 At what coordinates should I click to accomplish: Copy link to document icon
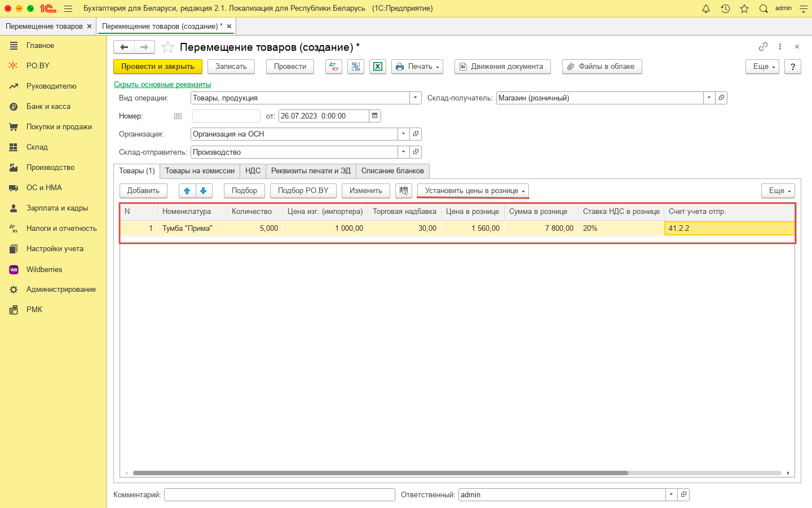[763, 47]
